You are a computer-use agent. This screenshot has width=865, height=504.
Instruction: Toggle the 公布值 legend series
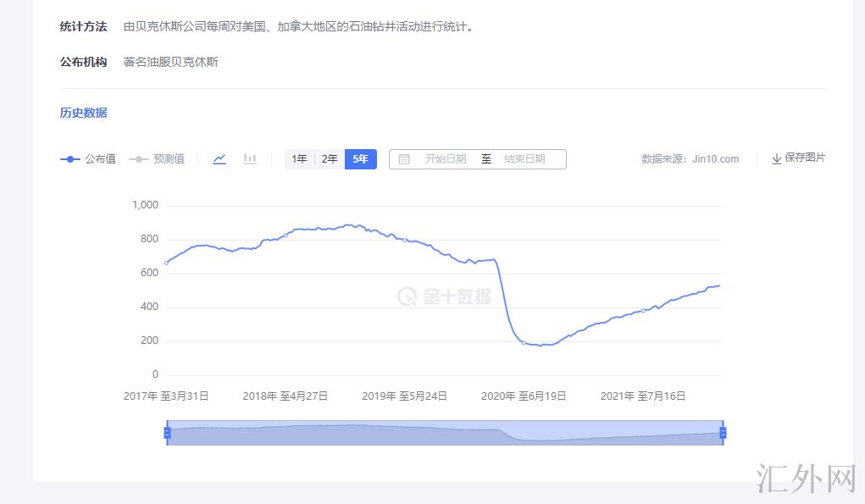[x=88, y=158]
